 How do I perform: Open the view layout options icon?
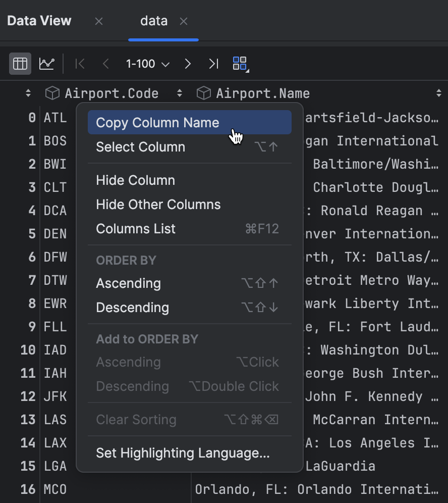(240, 64)
